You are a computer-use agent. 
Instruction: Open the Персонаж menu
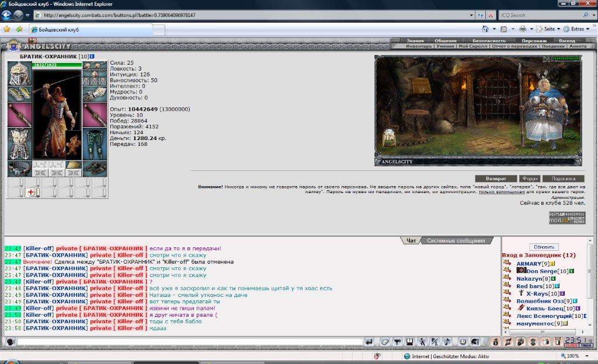(x=534, y=41)
